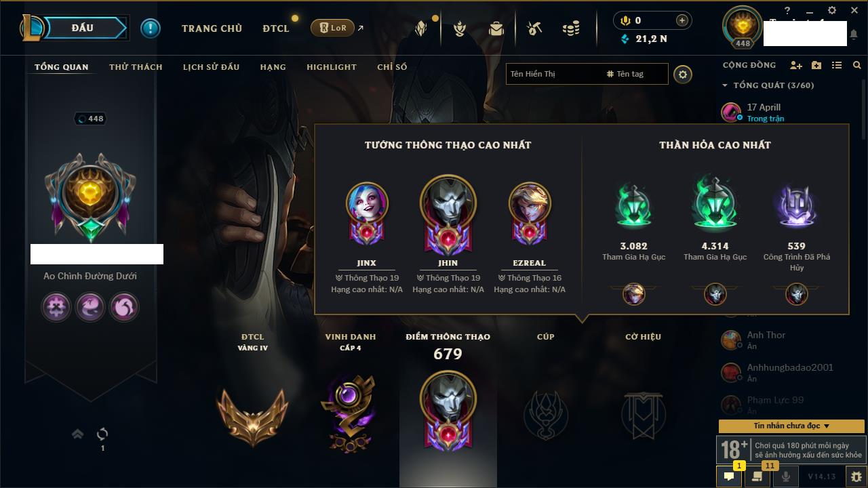This screenshot has height=488, width=868.
Task: Open the yellow-dot icon beside the TFT emblem
Action: 420,28
